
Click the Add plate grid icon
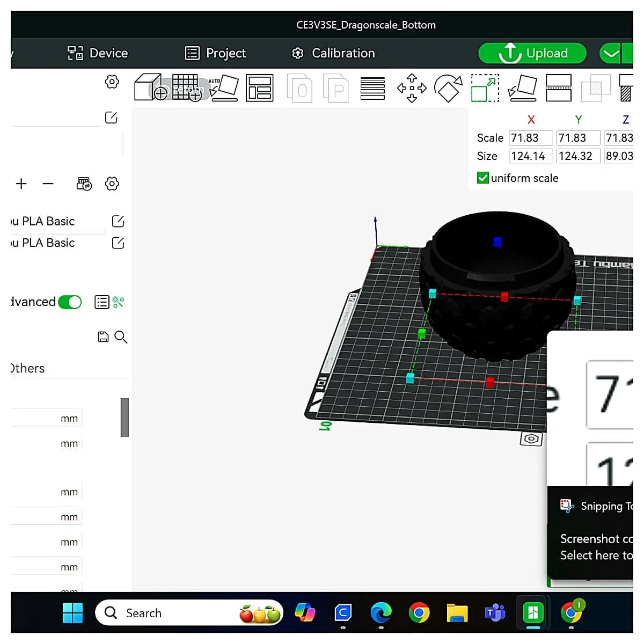coord(187,87)
